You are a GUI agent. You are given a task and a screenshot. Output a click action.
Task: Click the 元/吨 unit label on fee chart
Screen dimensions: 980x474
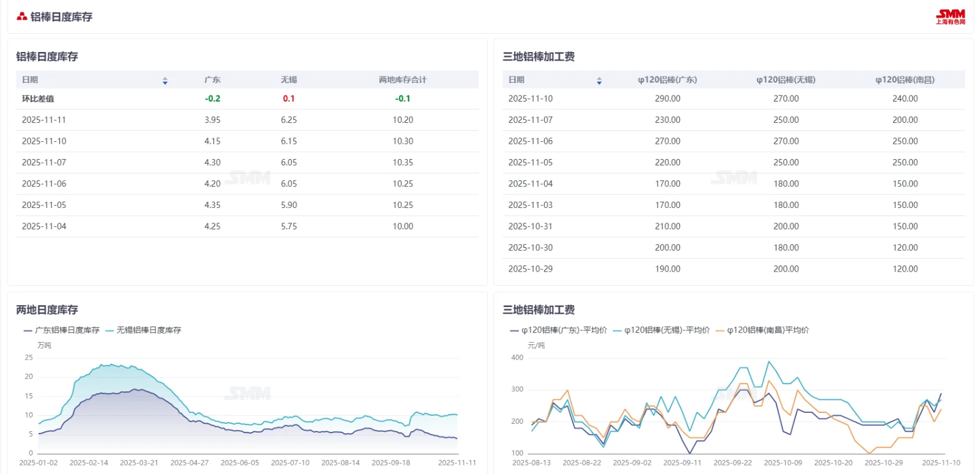click(536, 346)
